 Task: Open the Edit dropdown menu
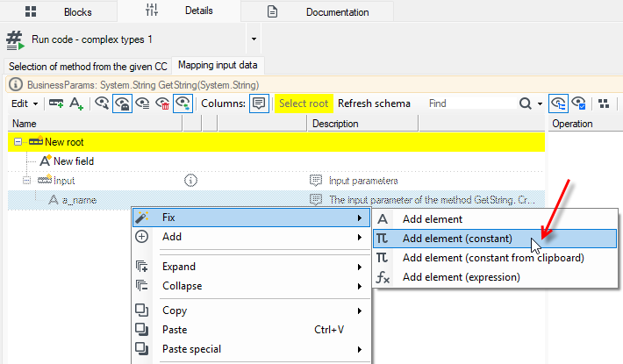point(25,103)
